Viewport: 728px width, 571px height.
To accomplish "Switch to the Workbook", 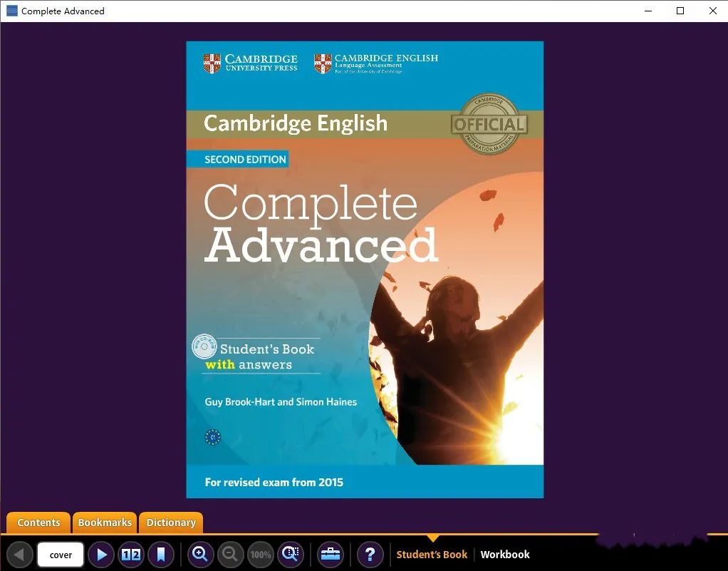I will point(505,555).
